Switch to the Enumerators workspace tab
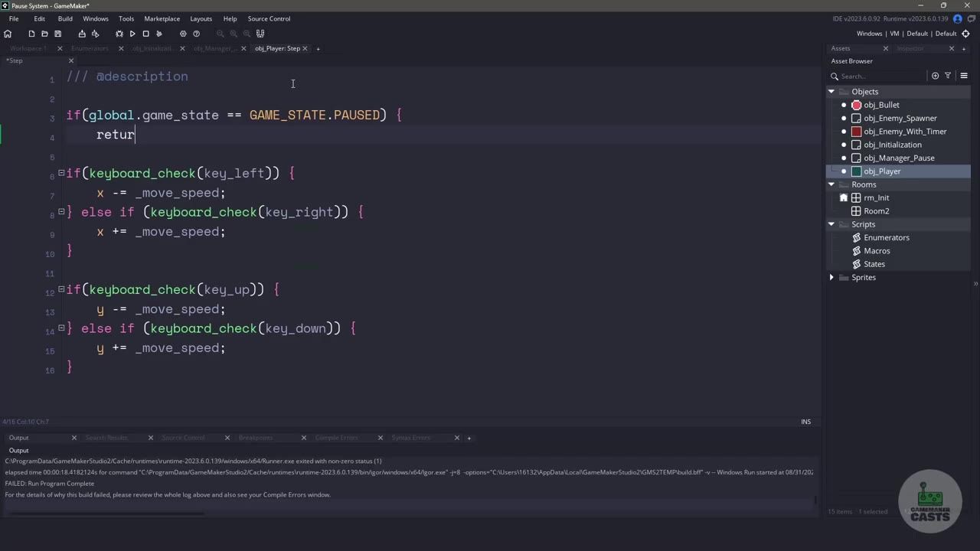 tap(90, 48)
